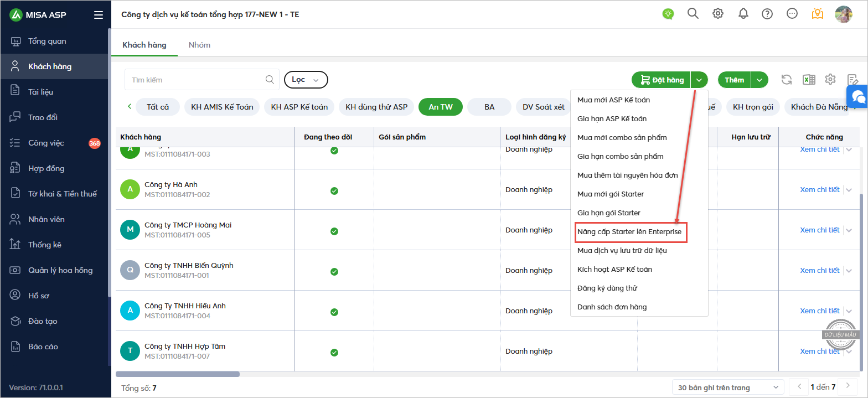Open help question mark icon

pyautogui.click(x=767, y=14)
